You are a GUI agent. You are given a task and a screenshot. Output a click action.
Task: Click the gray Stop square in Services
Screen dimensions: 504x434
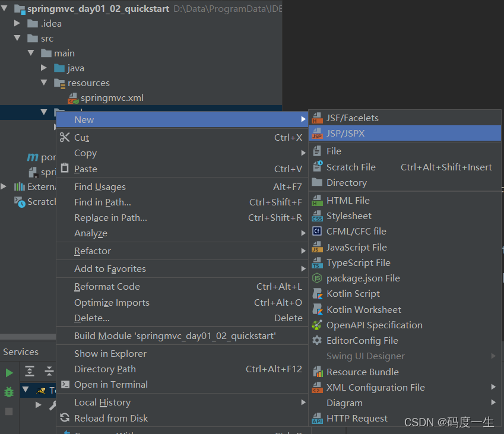click(x=9, y=411)
